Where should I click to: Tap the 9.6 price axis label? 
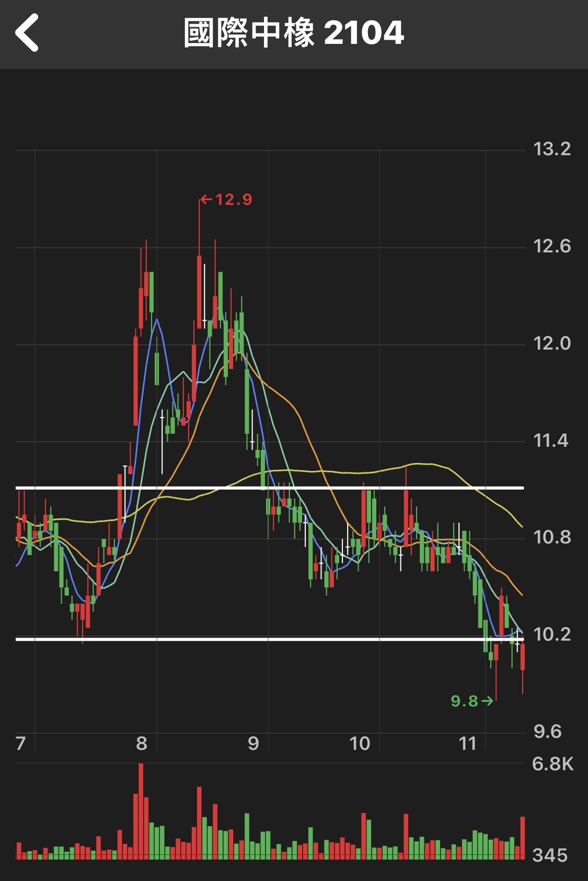tap(547, 732)
